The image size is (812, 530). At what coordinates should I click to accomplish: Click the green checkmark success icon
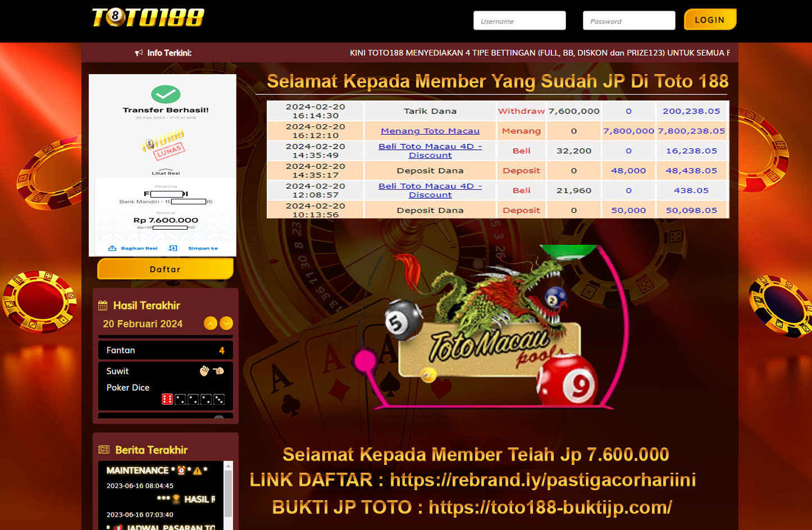(x=166, y=94)
